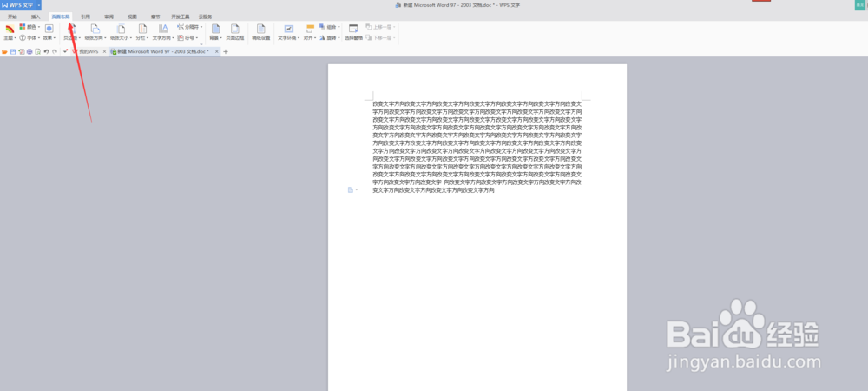This screenshot has width=868, height=391.
Task: Expand the WPS 文字 menu arrow
Action: 39,5
